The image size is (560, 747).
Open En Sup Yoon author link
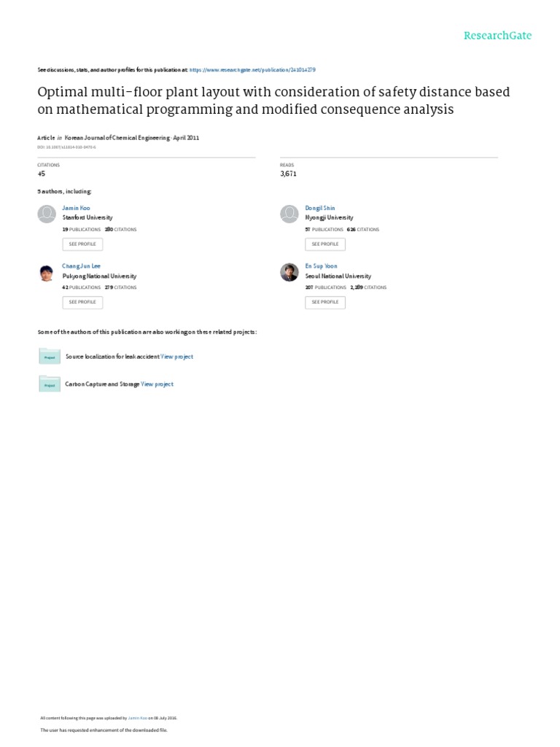click(x=322, y=266)
